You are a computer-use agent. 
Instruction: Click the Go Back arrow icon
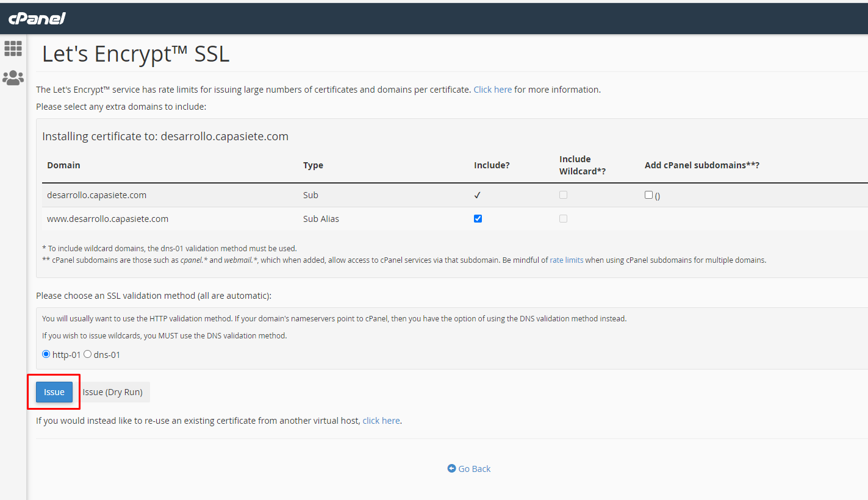(451, 468)
